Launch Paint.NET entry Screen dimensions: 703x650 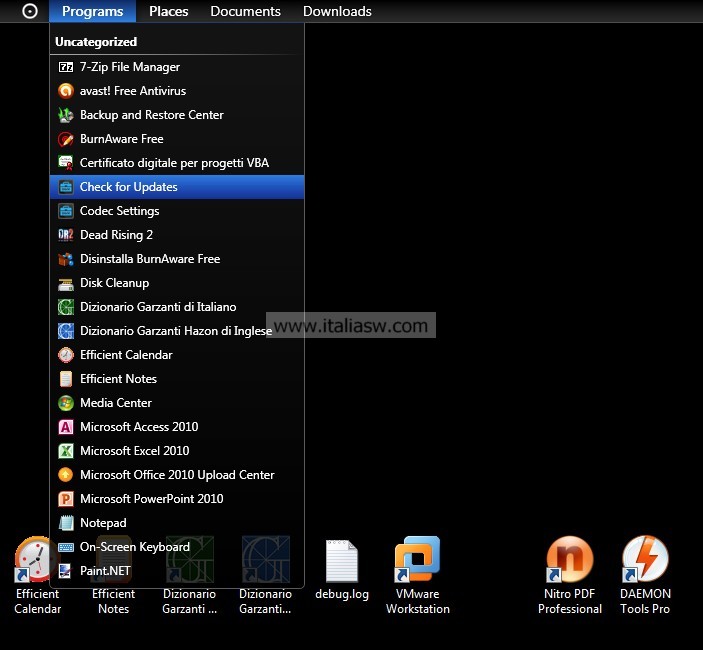point(177,571)
